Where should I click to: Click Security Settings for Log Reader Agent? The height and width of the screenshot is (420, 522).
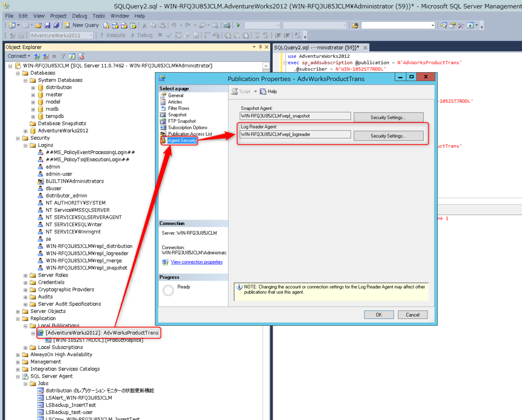[388, 136]
